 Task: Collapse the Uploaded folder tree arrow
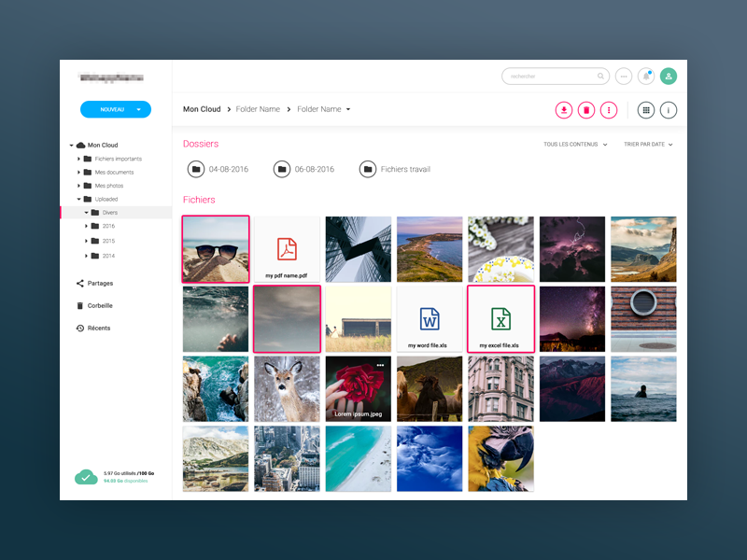[x=78, y=199]
